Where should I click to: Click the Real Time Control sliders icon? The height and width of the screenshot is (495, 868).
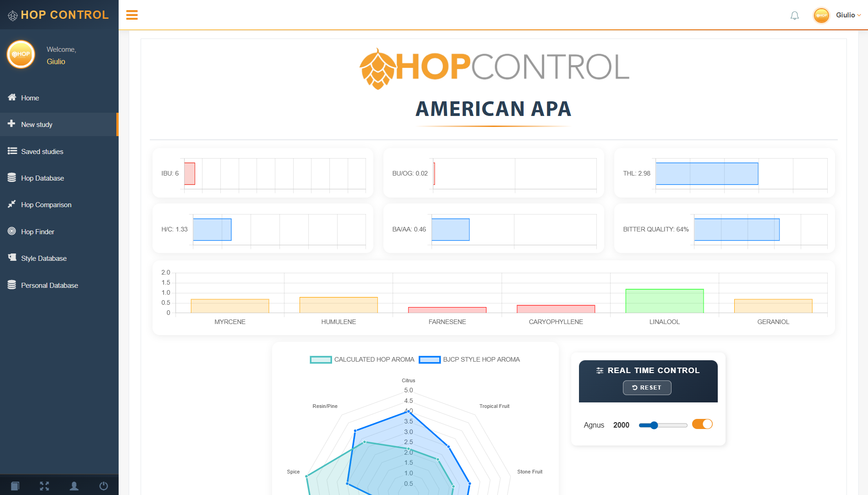(x=600, y=370)
